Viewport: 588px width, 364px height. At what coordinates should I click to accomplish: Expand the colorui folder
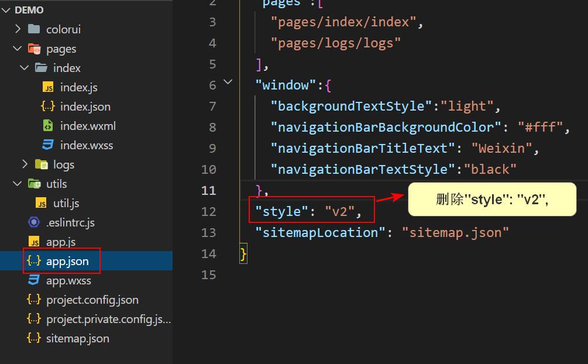17,29
